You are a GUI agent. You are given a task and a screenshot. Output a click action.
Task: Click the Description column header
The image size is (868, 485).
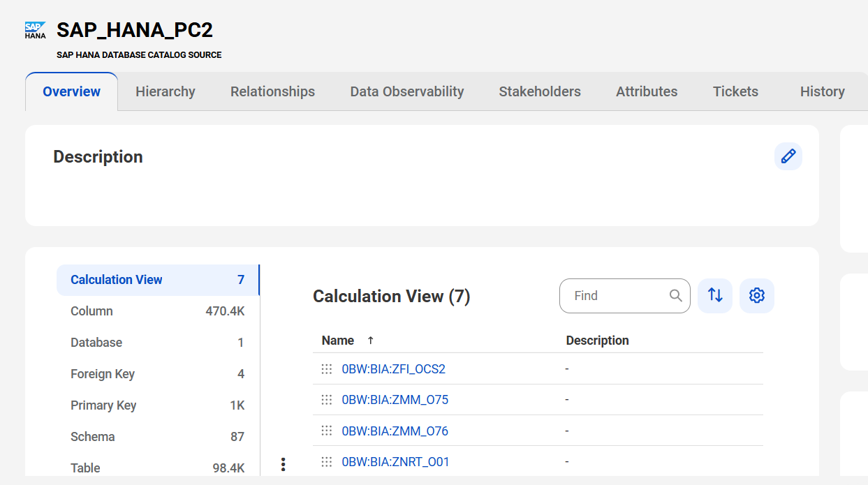[598, 341]
